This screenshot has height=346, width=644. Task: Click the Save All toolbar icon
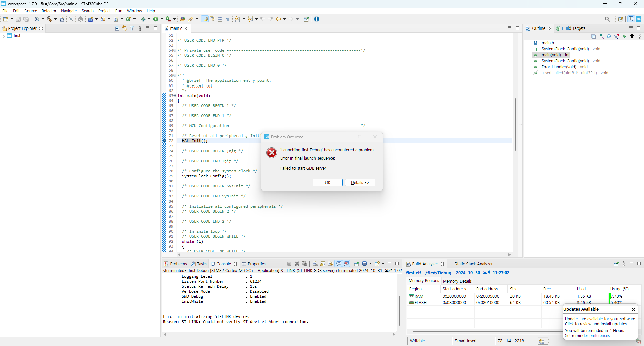(26, 19)
